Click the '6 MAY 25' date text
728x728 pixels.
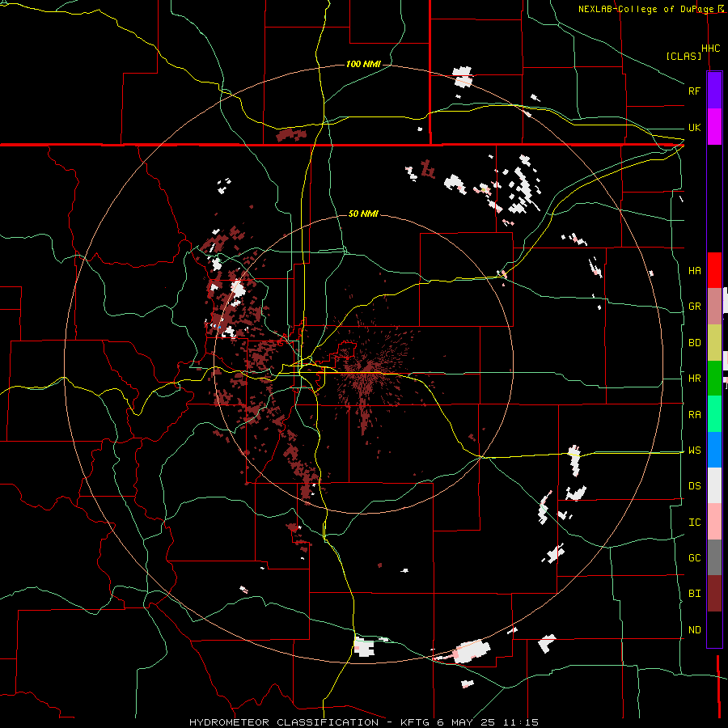(x=466, y=722)
